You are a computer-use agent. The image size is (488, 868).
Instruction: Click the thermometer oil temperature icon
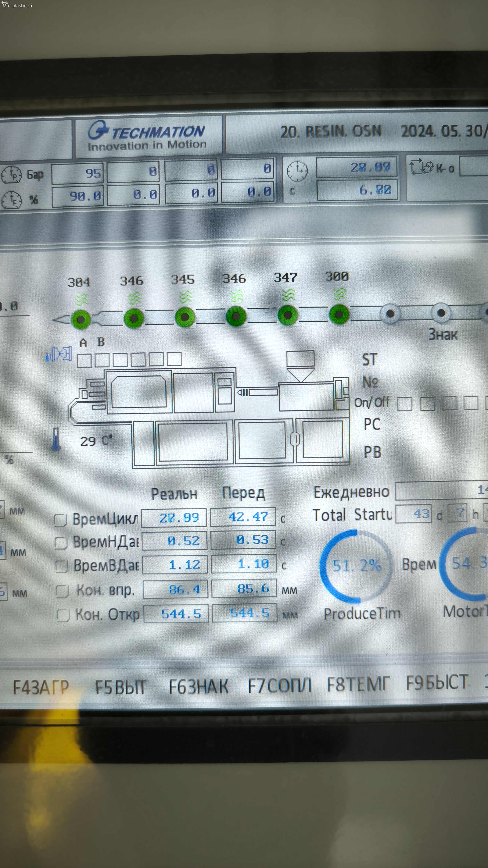click(56, 439)
